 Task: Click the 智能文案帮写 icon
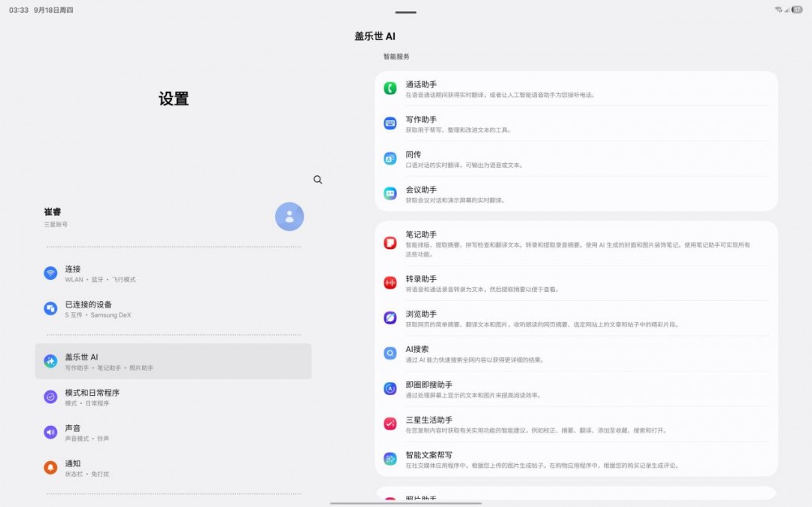[x=390, y=459]
